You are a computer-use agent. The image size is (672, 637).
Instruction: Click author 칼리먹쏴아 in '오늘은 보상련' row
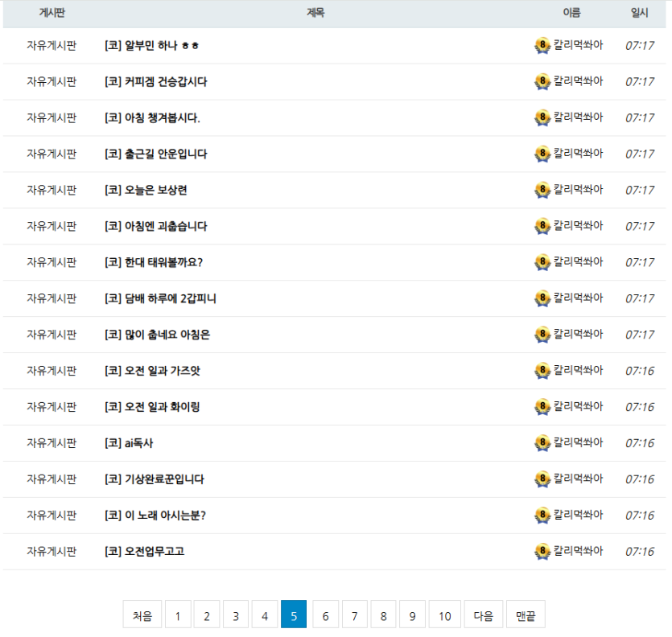pos(578,189)
